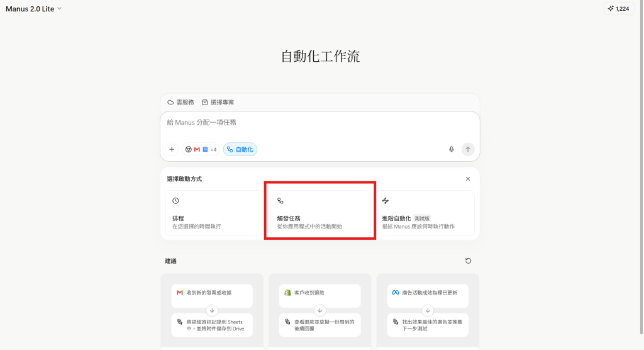Open the 選擇專案 project selector
This screenshot has width=644, height=350.
tap(218, 103)
